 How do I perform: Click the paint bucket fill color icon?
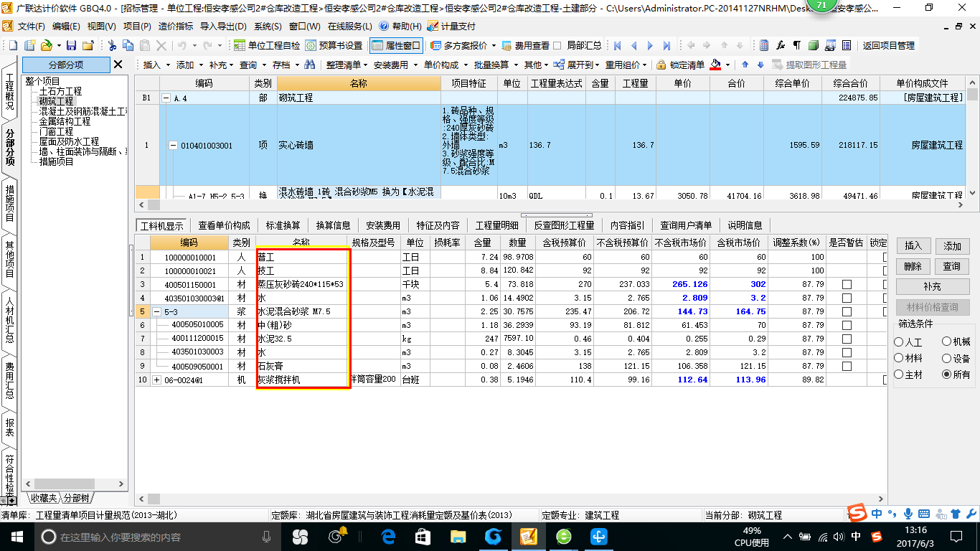(715, 65)
